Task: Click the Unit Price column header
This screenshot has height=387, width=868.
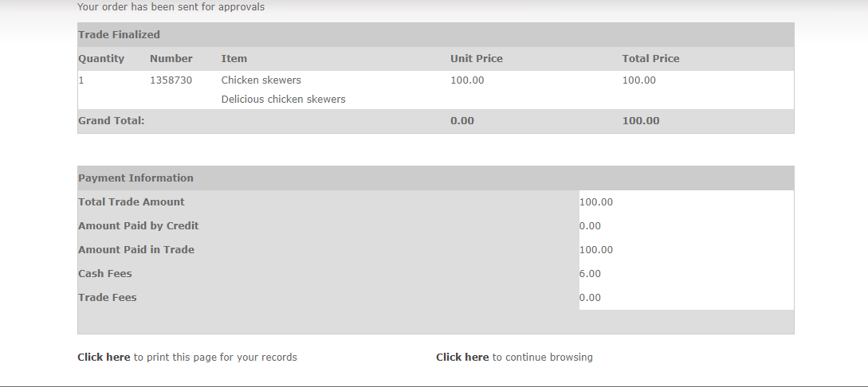Action: 476,59
